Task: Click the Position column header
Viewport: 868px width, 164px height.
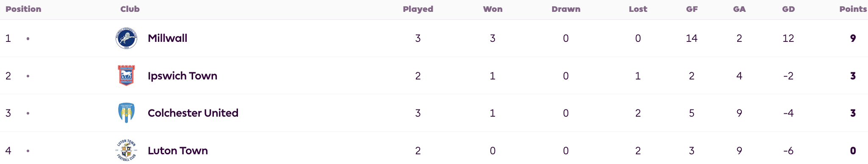Action: click(23, 9)
